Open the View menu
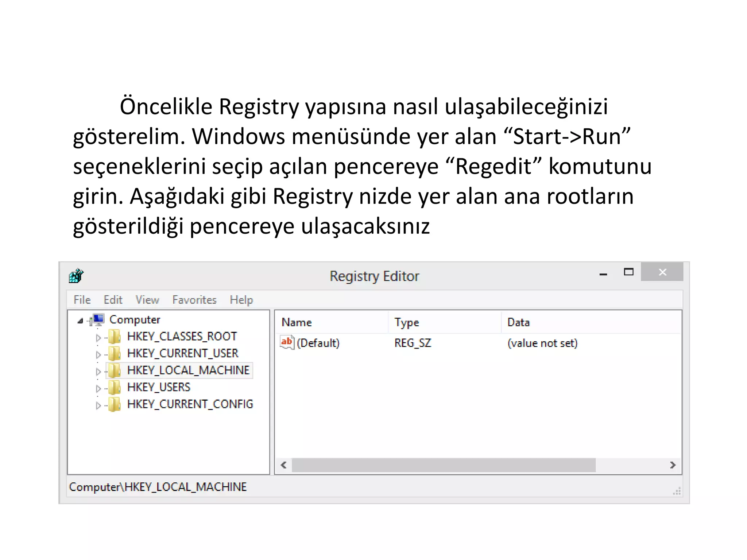The height and width of the screenshot is (560, 747). pos(147,300)
